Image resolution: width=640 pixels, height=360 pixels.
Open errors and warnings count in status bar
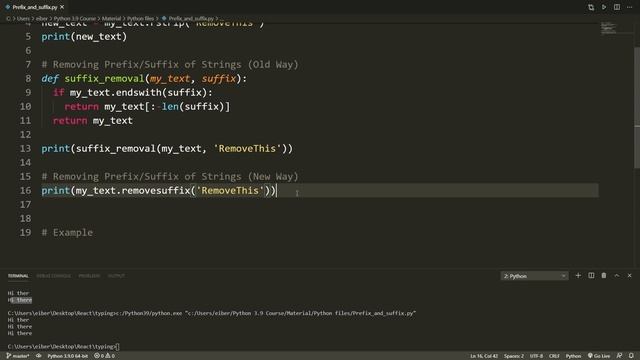pos(104,356)
